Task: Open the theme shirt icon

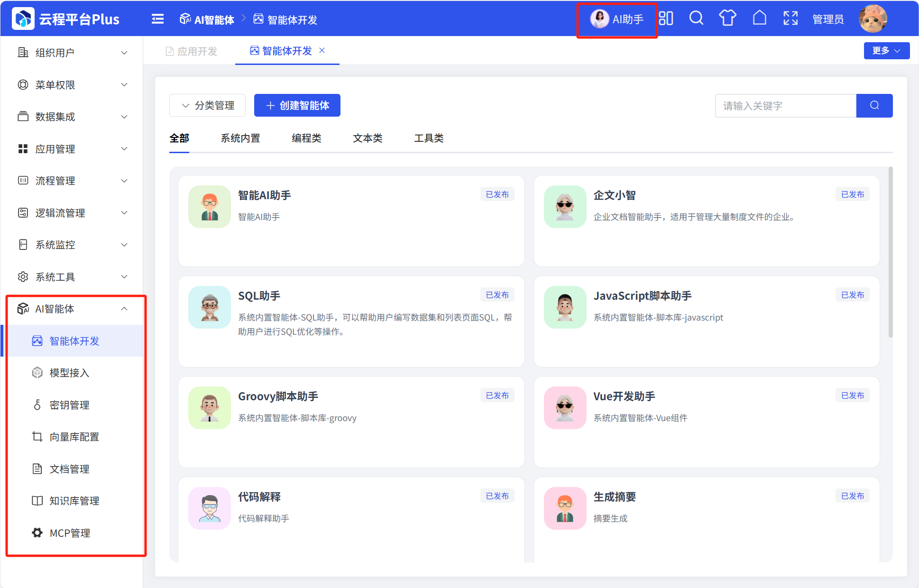Action: click(727, 18)
